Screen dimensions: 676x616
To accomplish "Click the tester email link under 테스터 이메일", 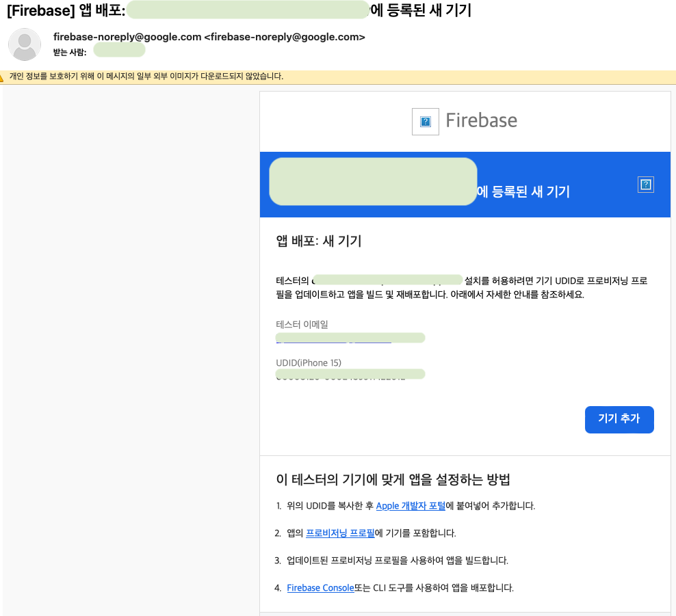I will 350,338.
